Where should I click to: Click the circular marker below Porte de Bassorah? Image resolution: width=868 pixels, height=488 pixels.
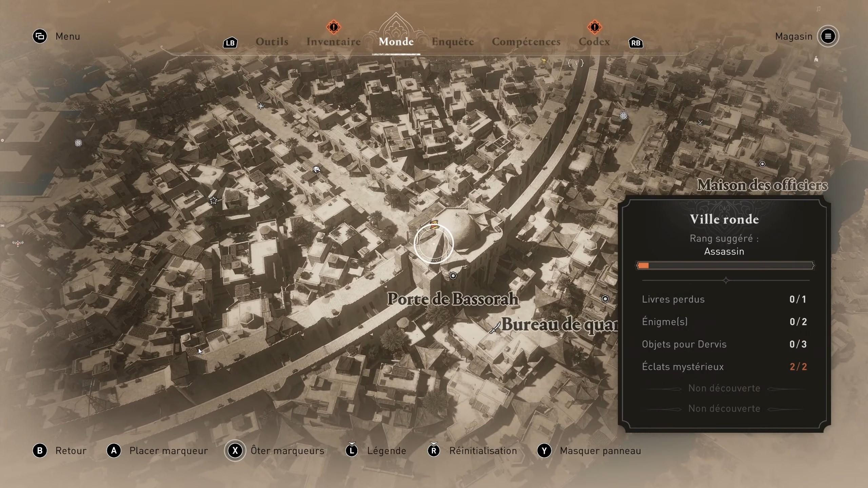[x=453, y=276]
